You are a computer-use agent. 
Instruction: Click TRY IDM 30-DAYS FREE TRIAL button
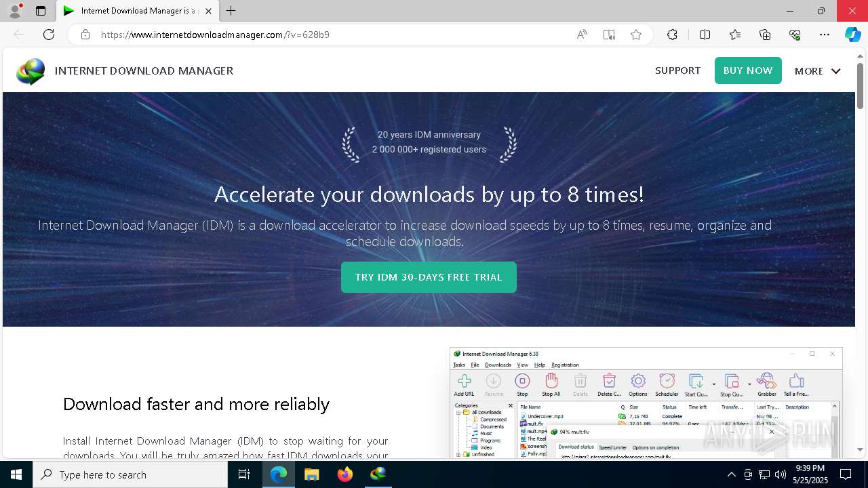pyautogui.click(x=429, y=277)
